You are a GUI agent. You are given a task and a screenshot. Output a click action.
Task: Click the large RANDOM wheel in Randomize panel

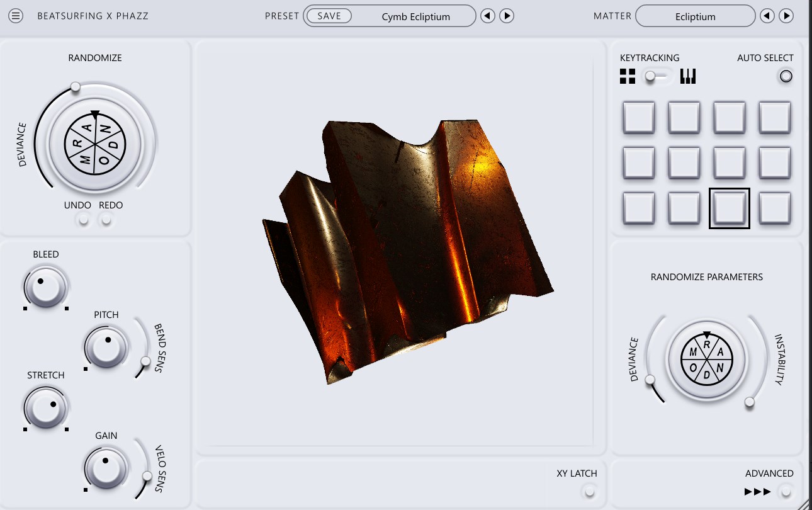point(95,144)
